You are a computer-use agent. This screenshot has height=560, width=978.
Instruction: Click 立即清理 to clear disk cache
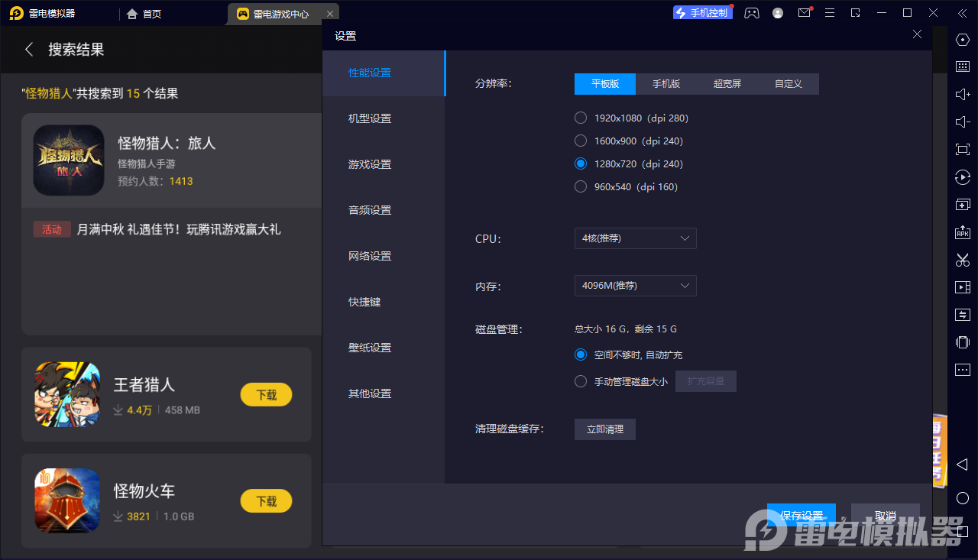tap(605, 429)
